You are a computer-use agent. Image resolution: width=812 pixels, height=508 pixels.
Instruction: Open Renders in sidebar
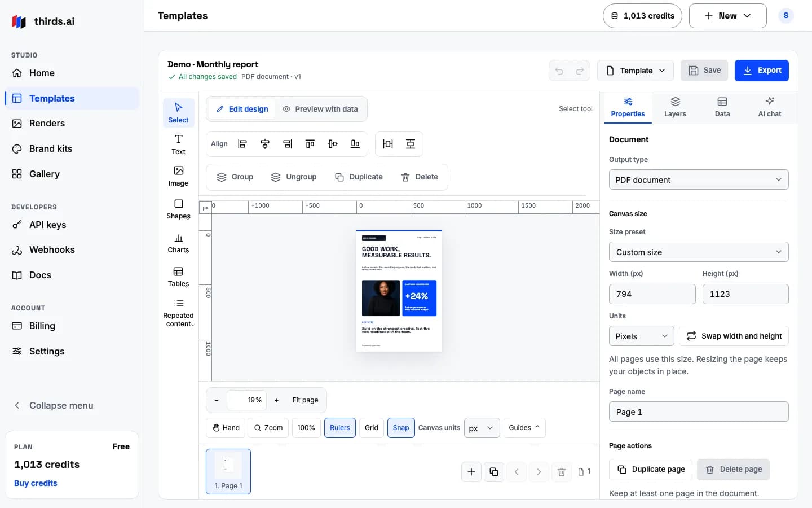click(x=72, y=123)
